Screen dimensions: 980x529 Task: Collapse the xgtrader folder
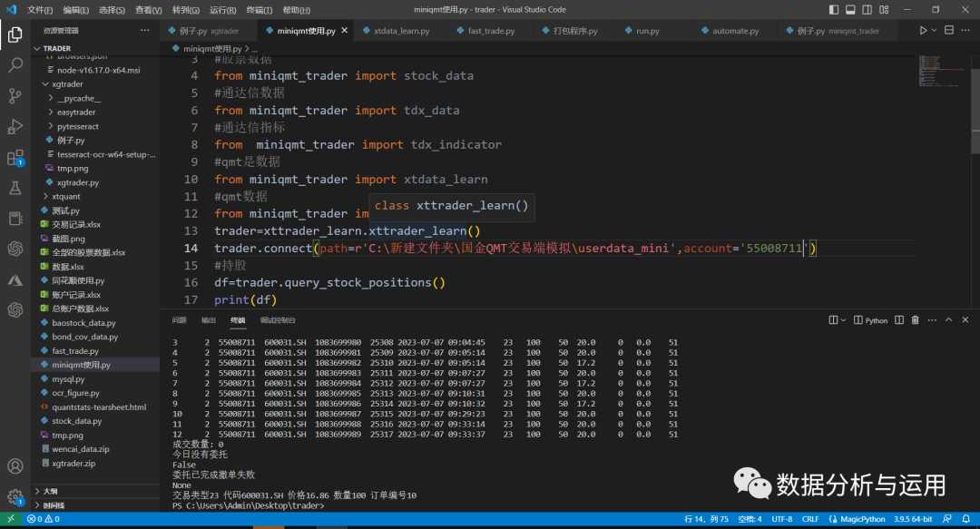68,83
